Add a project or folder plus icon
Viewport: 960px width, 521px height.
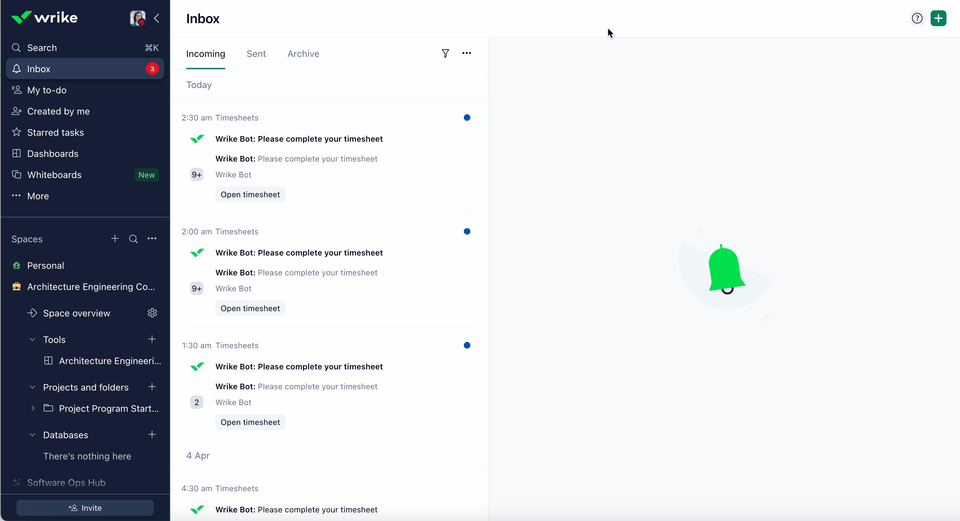[x=152, y=387]
